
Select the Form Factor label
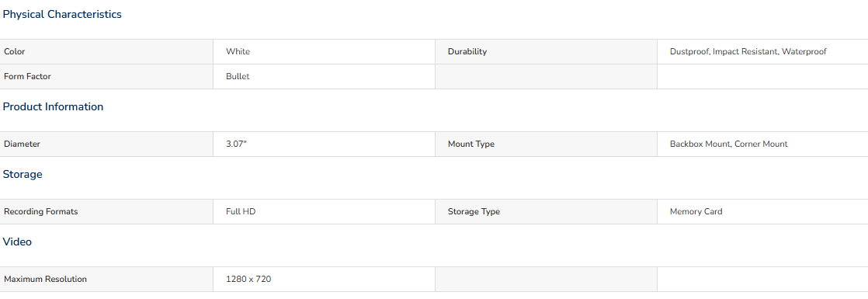pos(27,76)
